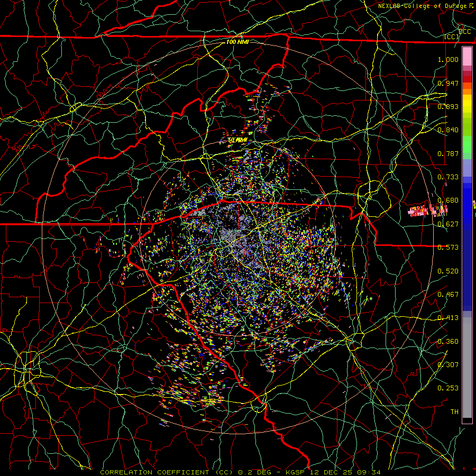The height and width of the screenshot is (476, 476).
Task: Click the 0.947 scale value
Action: tap(448, 83)
